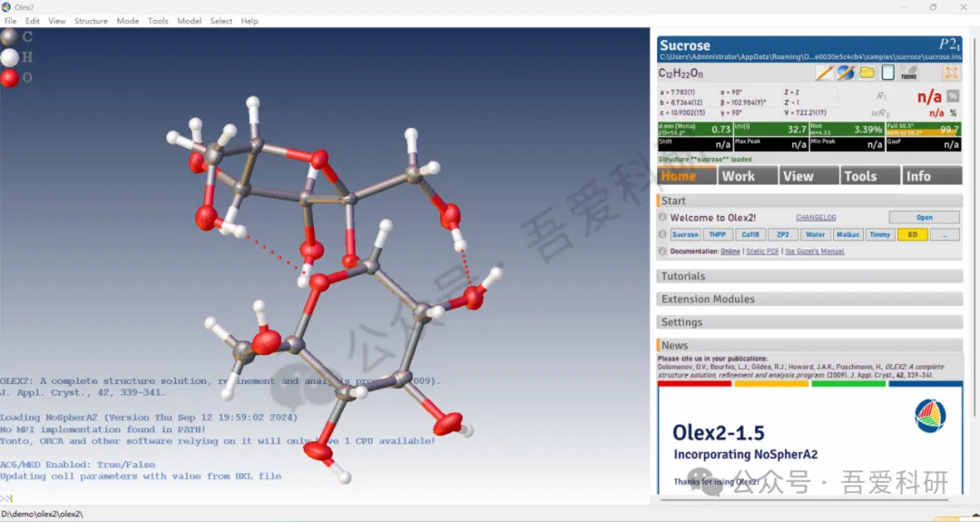Expand the Tutorials section
Viewport: 980px width, 522px height.
[809, 276]
